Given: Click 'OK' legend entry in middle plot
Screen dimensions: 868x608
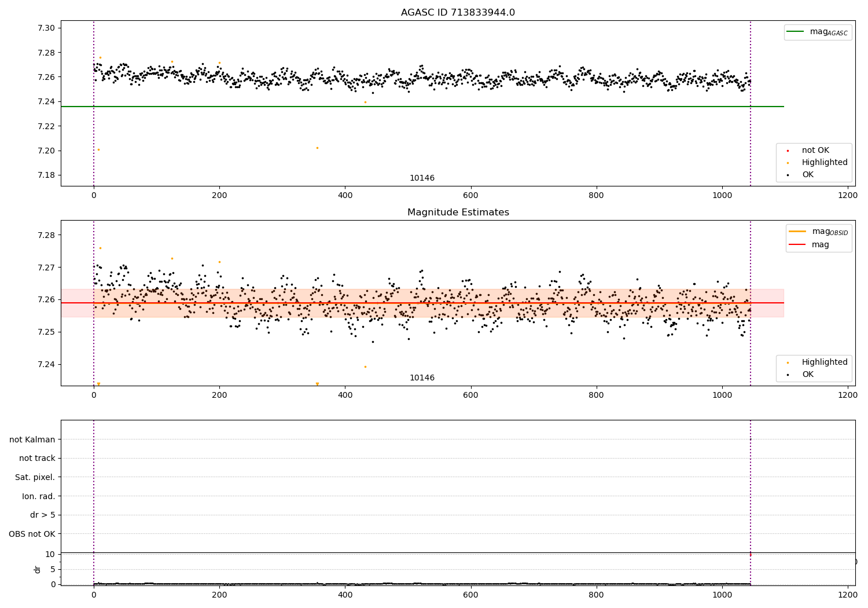Looking at the screenshot, I should [x=807, y=375].
